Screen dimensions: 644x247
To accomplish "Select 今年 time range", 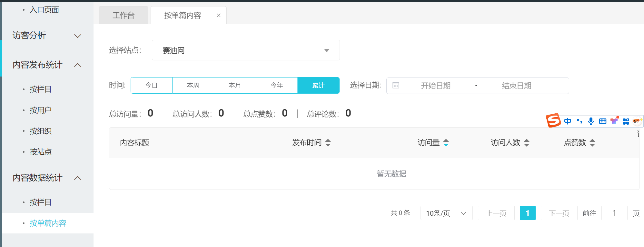I will tap(277, 85).
